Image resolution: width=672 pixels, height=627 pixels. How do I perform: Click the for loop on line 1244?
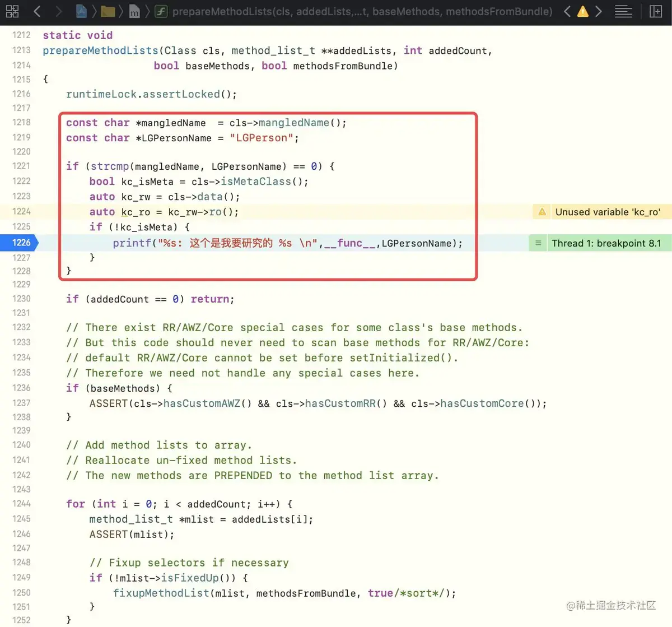179,504
